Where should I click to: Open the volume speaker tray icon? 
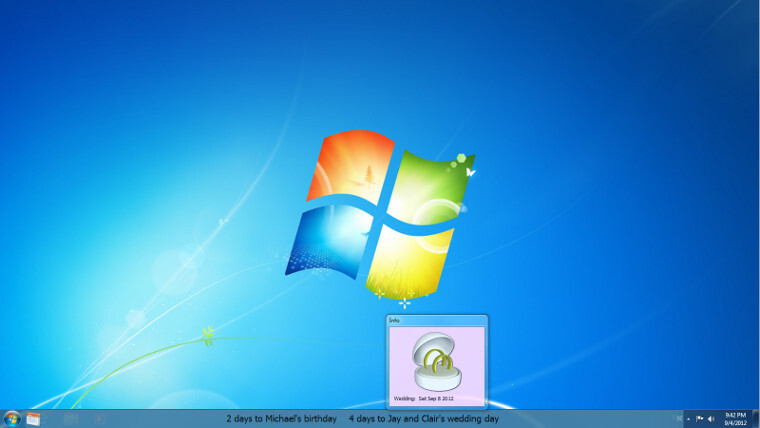[711, 419]
